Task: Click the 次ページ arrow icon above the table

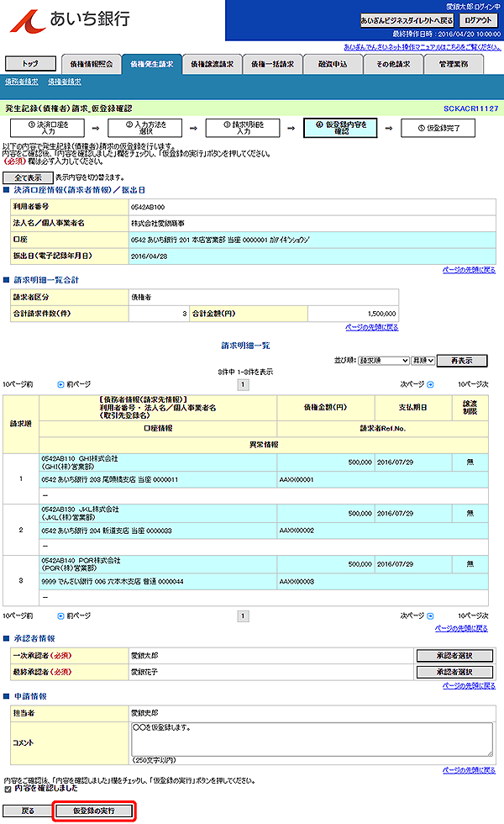Action: pos(430,385)
